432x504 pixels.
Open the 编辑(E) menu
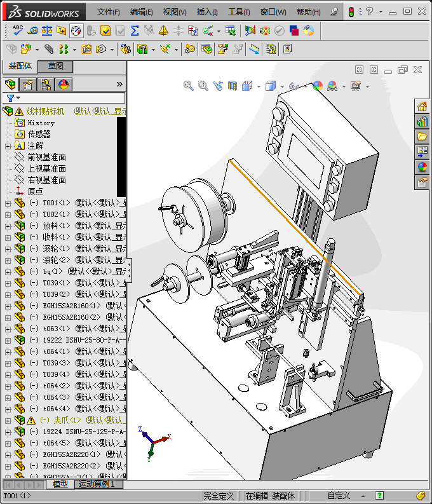coord(141,12)
